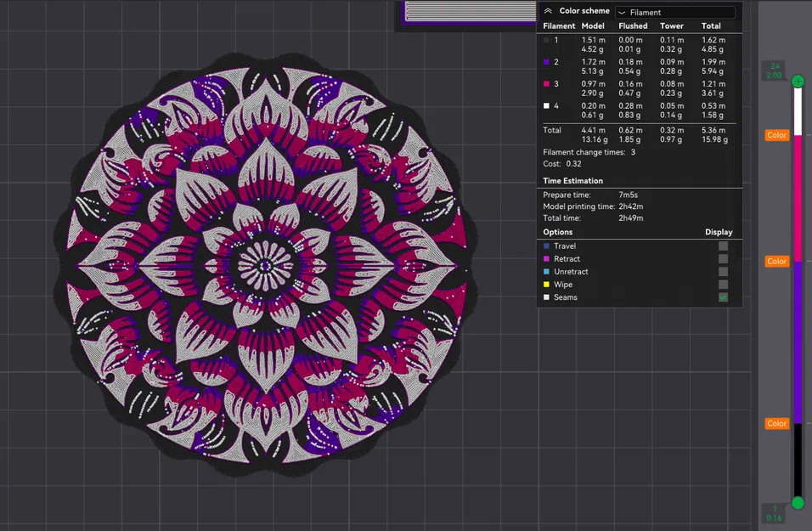
Task: Click the green handle atop the layer slider
Action: 797,81
